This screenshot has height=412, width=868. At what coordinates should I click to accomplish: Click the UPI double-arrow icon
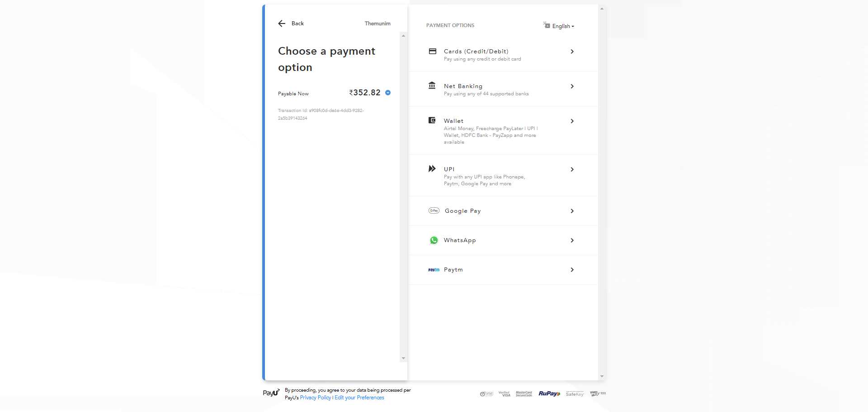tap(432, 169)
